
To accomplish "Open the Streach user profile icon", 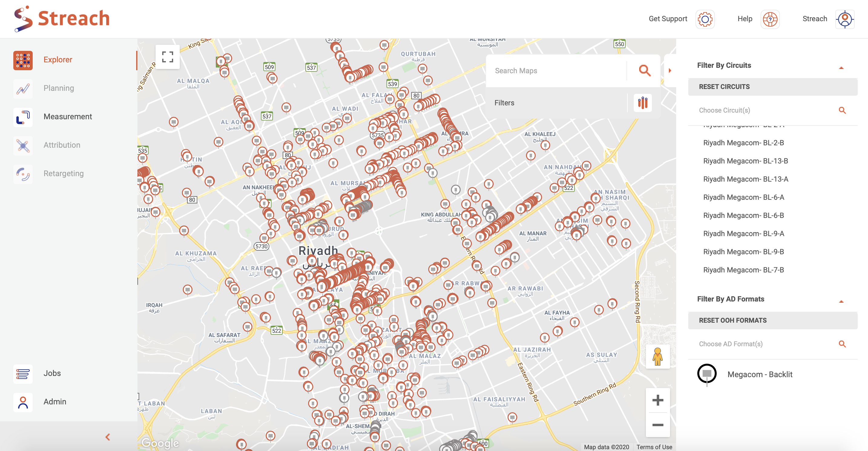I will click(x=844, y=19).
